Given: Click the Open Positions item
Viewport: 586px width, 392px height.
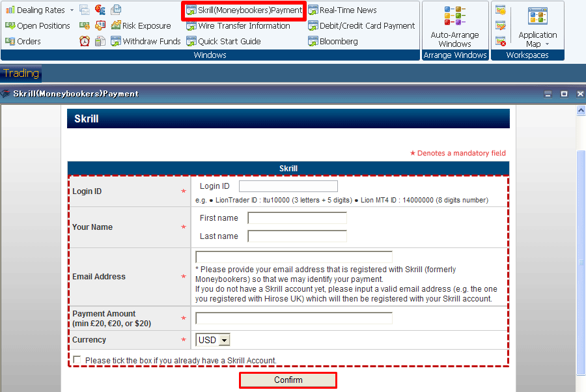Looking at the screenshot, I should tap(38, 26).
